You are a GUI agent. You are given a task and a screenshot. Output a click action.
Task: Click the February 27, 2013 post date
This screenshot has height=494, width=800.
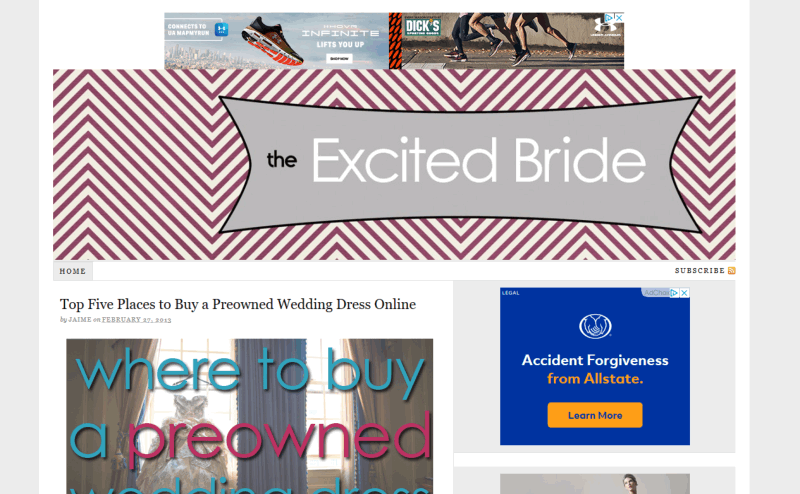pyautogui.click(x=136, y=319)
